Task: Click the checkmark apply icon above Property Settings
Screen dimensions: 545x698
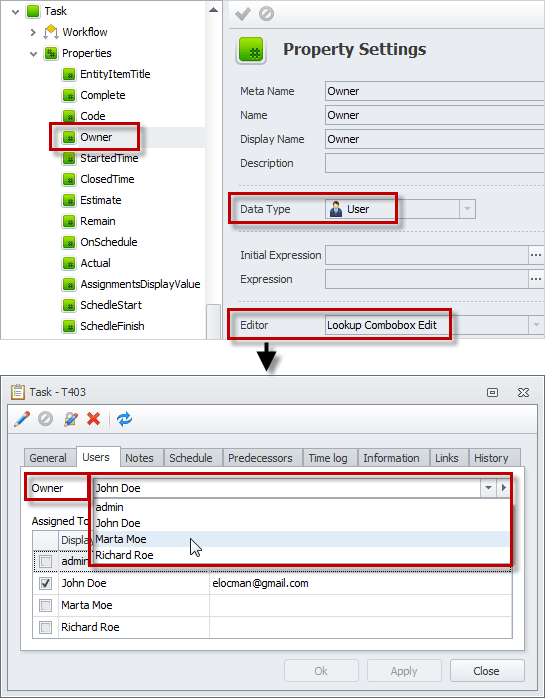Action: coord(243,14)
